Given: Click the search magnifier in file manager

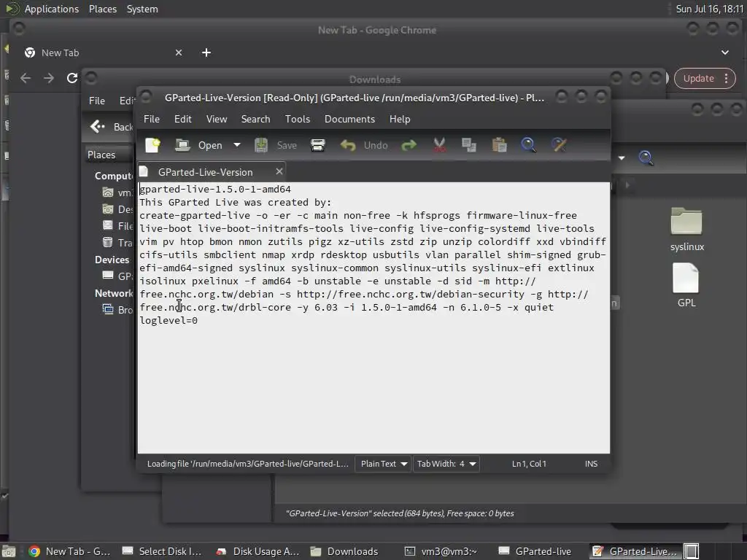Looking at the screenshot, I should (x=646, y=157).
